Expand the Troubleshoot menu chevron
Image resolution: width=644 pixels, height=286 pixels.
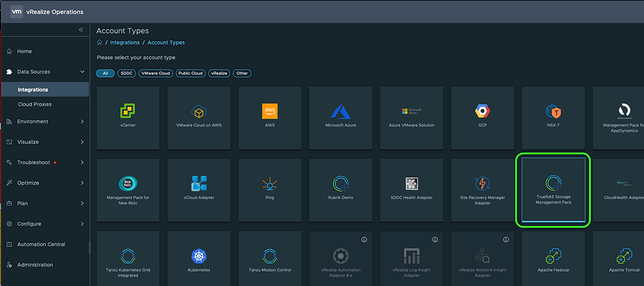[82, 163]
